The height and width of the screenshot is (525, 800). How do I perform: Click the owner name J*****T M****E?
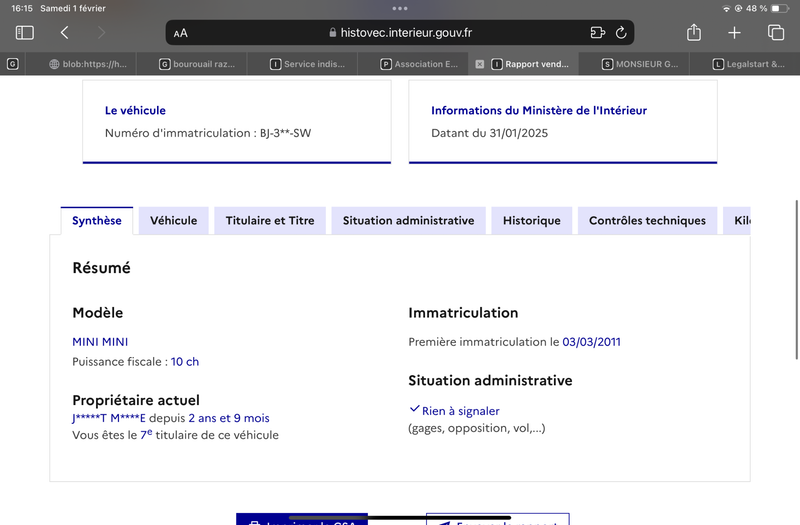(109, 418)
